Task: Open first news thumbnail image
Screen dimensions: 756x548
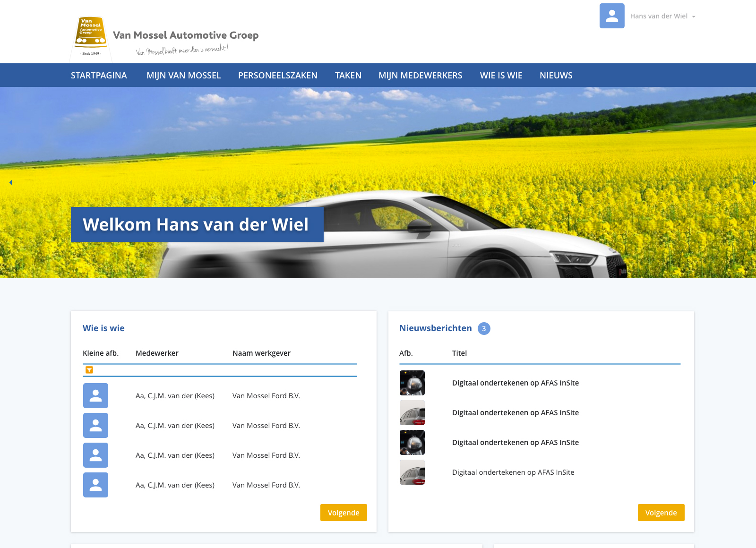Action: (412, 383)
